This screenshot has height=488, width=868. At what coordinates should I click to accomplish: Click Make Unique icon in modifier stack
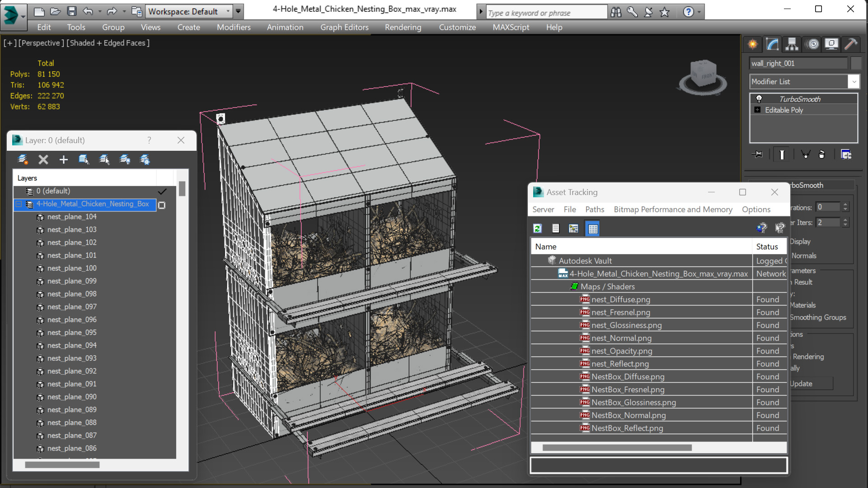[x=805, y=154]
